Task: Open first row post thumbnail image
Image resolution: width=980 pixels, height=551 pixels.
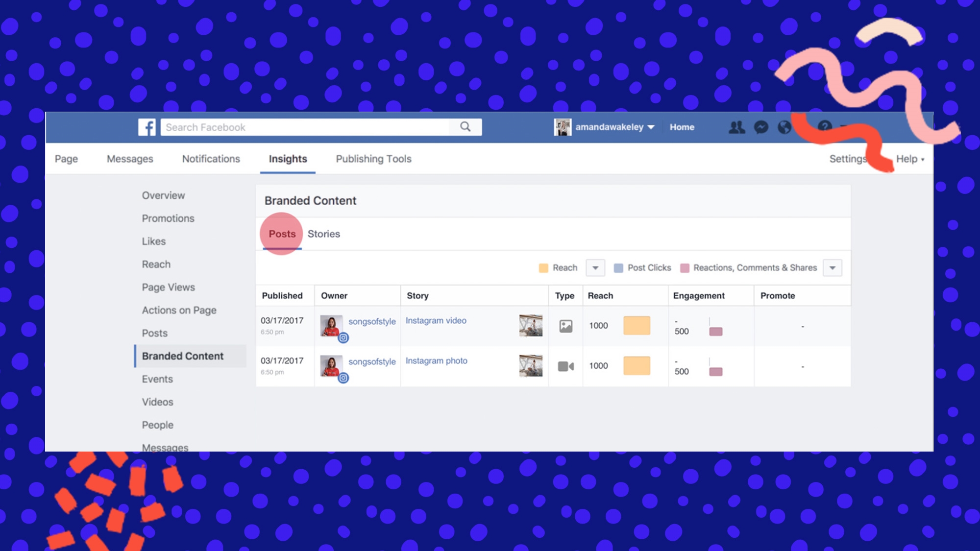Action: point(531,326)
